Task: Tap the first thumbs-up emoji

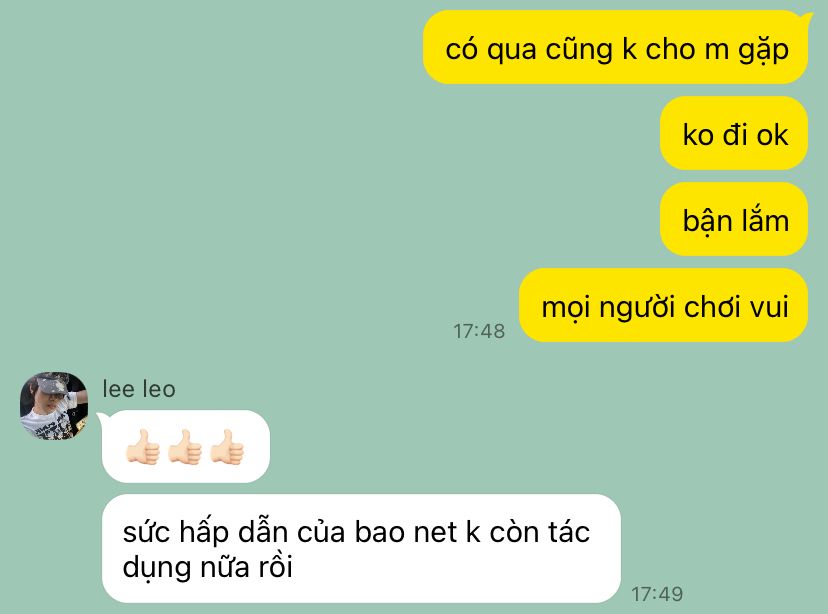Action: click(x=143, y=447)
